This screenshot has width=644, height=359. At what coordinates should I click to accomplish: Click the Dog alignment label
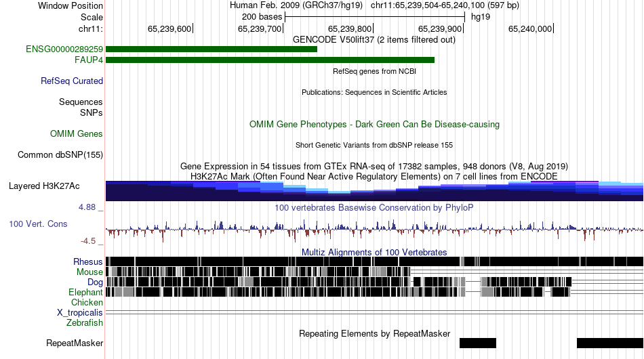click(94, 282)
